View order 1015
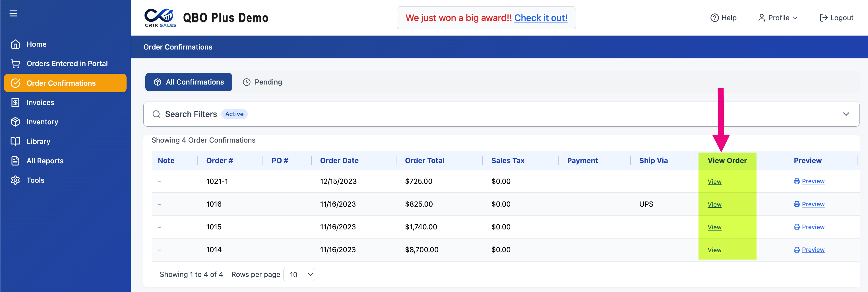The height and width of the screenshot is (292, 868). coord(714,227)
